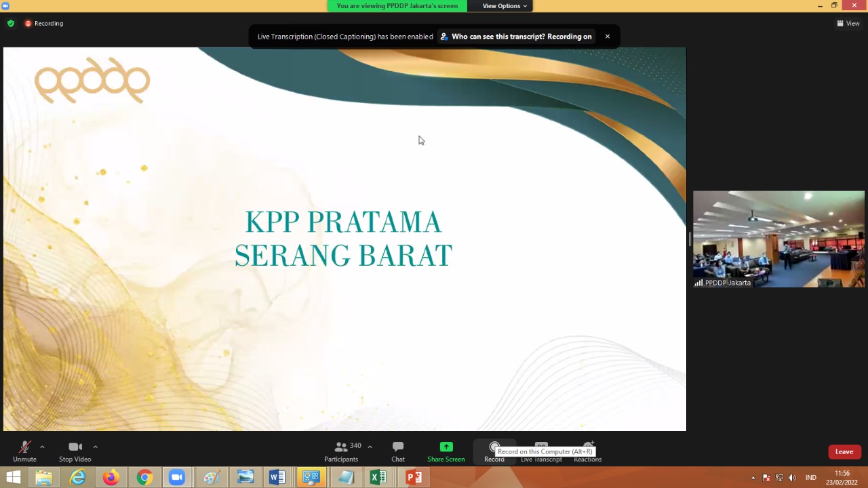This screenshot has height=488, width=868.
Task: Click the red Leave button
Action: pos(844,452)
